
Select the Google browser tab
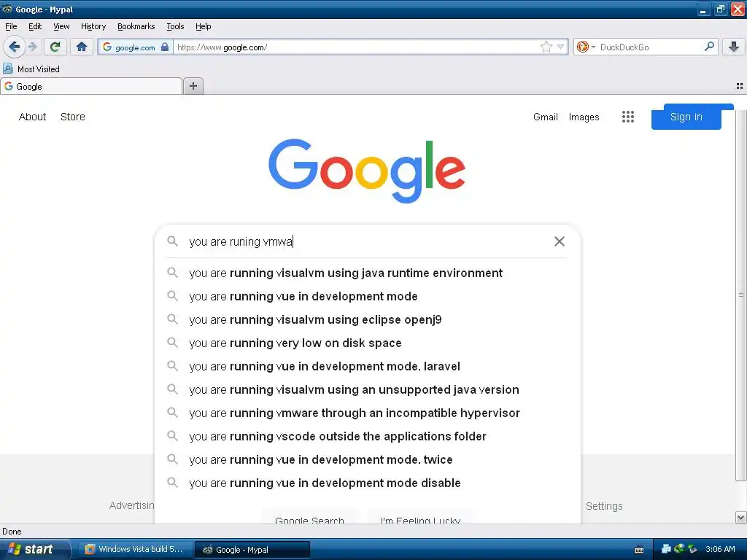tap(91, 87)
